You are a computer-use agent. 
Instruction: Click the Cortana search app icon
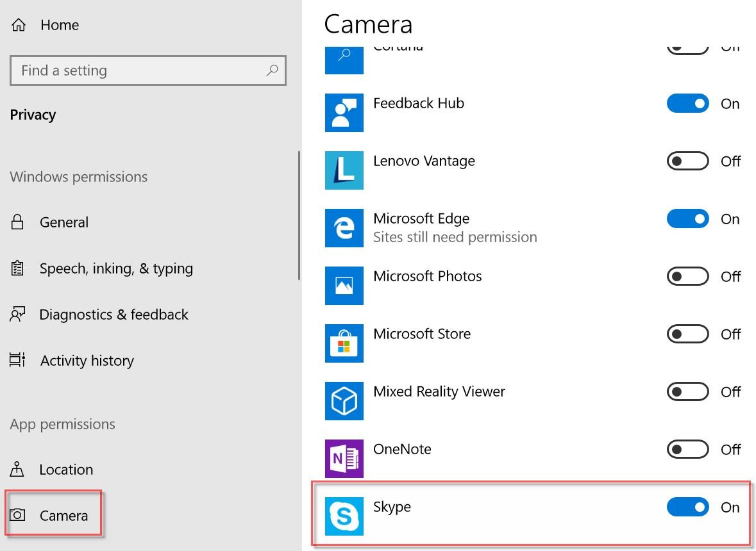coord(344,60)
